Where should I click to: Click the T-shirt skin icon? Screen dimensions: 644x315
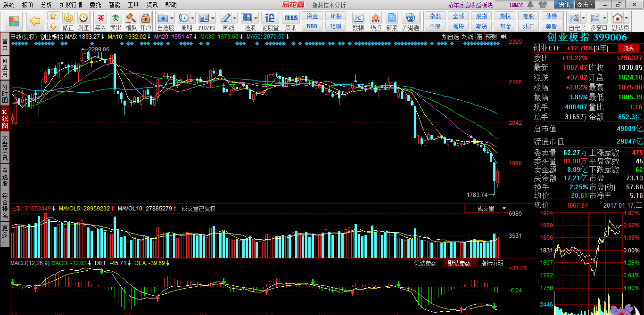542,5
